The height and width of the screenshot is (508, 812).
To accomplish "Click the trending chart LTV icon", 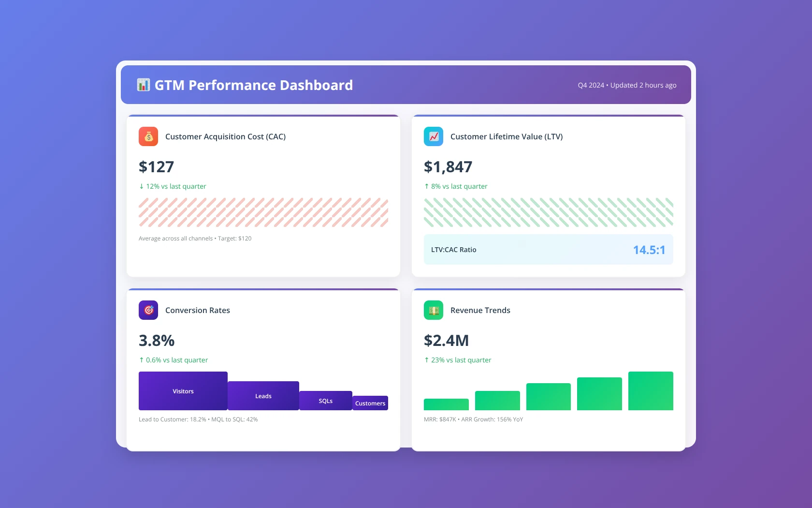I will (x=434, y=136).
